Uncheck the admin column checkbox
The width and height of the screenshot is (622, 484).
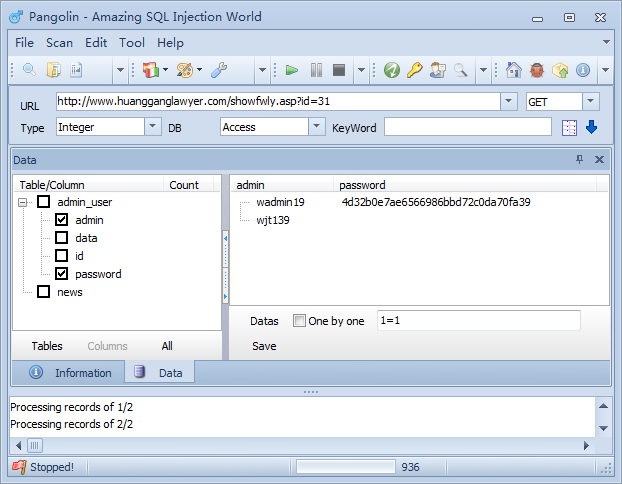(x=61, y=219)
